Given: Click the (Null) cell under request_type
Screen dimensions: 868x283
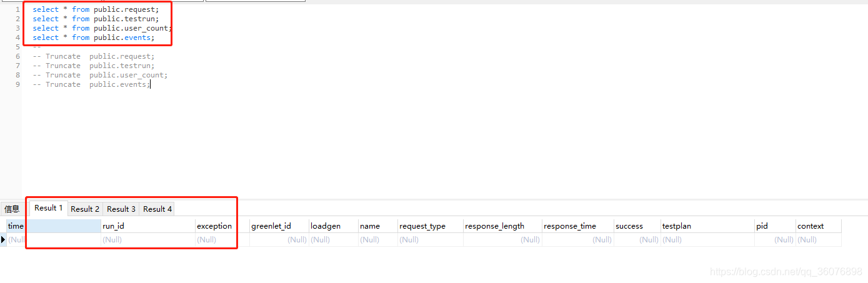Looking at the screenshot, I should [431, 240].
